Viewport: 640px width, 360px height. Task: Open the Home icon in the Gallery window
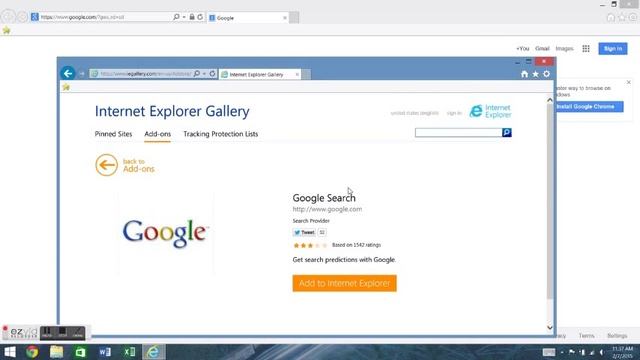pos(524,74)
